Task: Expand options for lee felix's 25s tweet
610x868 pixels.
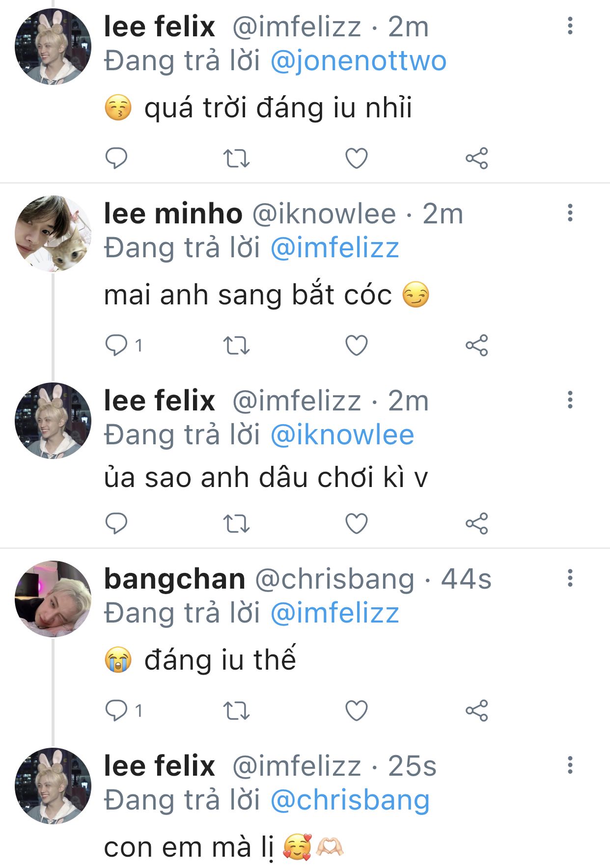Action: pyautogui.click(x=570, y=765)
